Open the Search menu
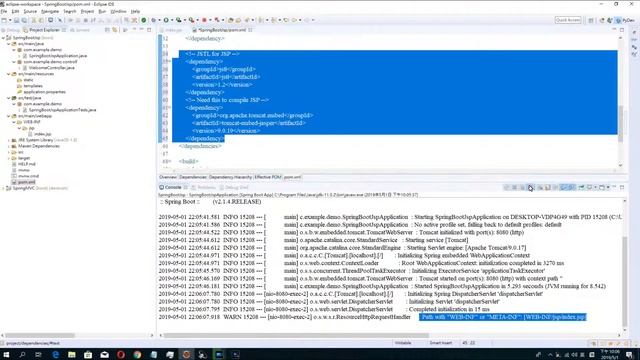The height and width of the screenshot is (360, 640). coord(70,11)
